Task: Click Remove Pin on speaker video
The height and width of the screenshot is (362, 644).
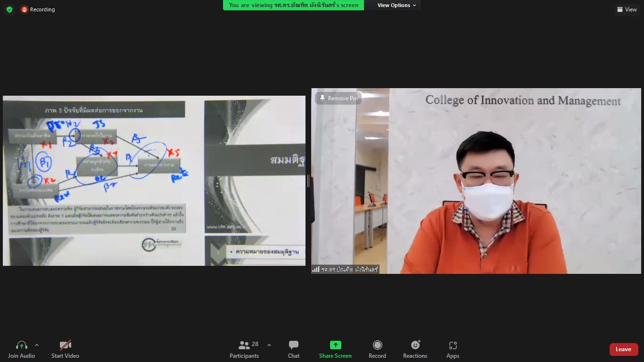Action: pos(338,98)
